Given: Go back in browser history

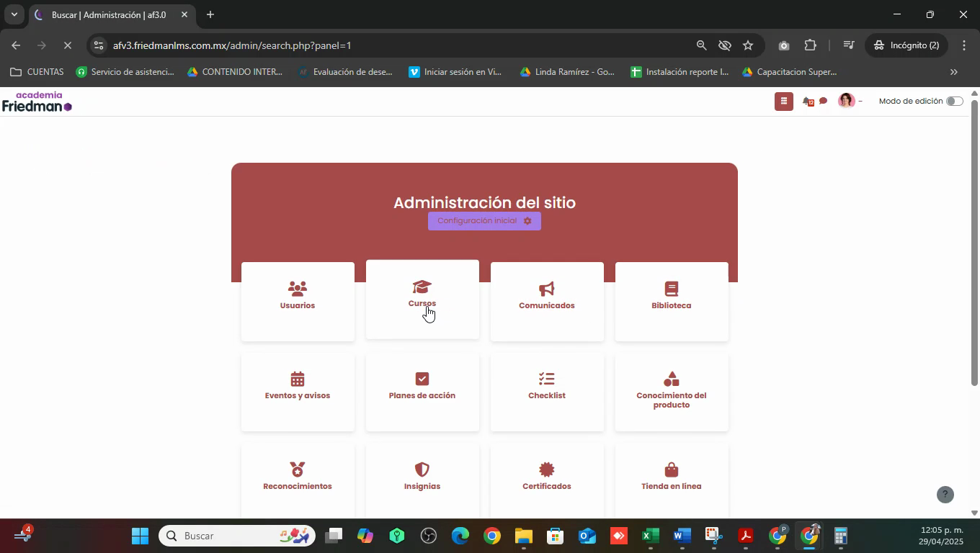Looking at the screenshot, I should (16, 45).
